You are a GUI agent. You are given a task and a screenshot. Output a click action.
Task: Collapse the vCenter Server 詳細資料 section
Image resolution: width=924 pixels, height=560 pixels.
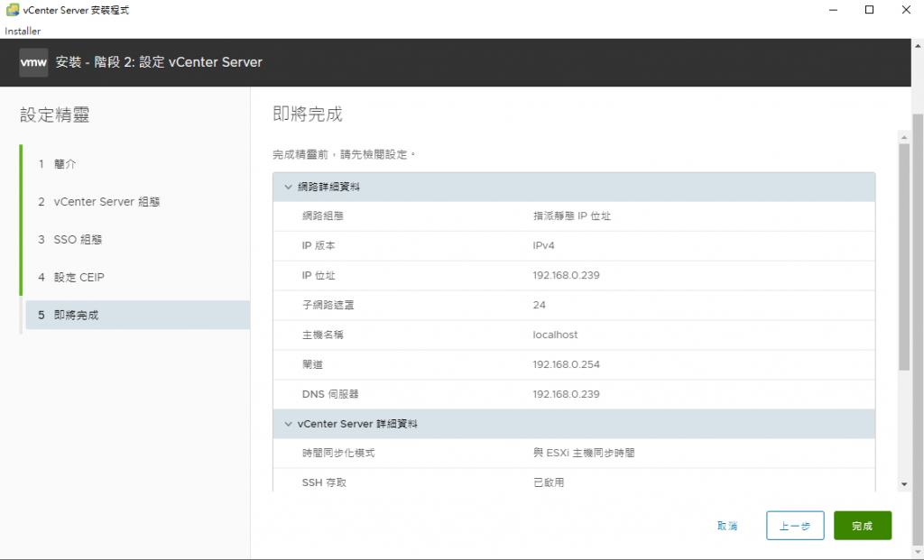[x=288, y=424]
